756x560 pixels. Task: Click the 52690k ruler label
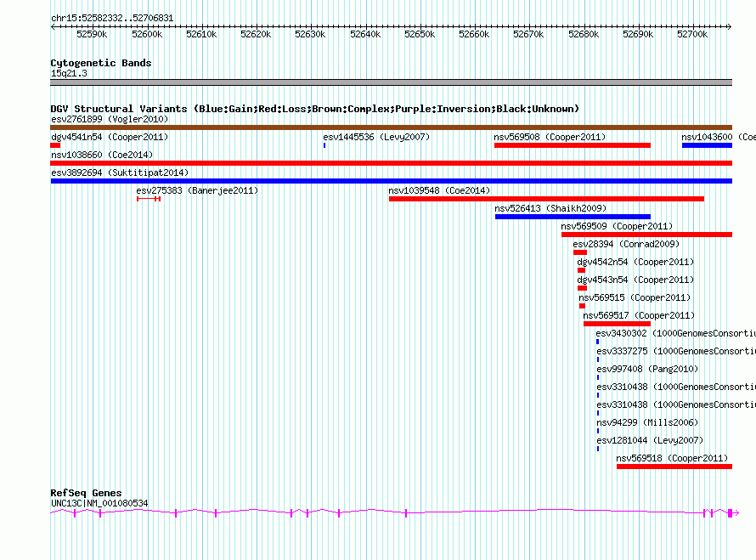639,34
